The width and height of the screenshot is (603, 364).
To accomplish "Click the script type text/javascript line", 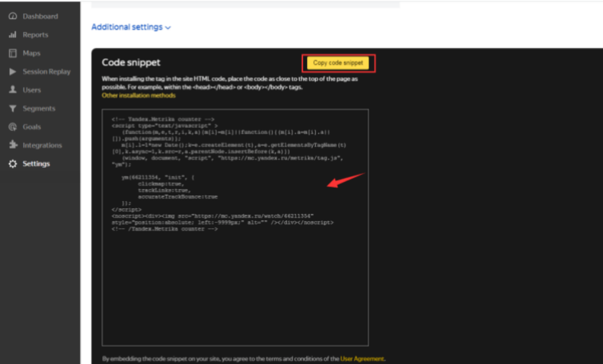I will point(164,126).
